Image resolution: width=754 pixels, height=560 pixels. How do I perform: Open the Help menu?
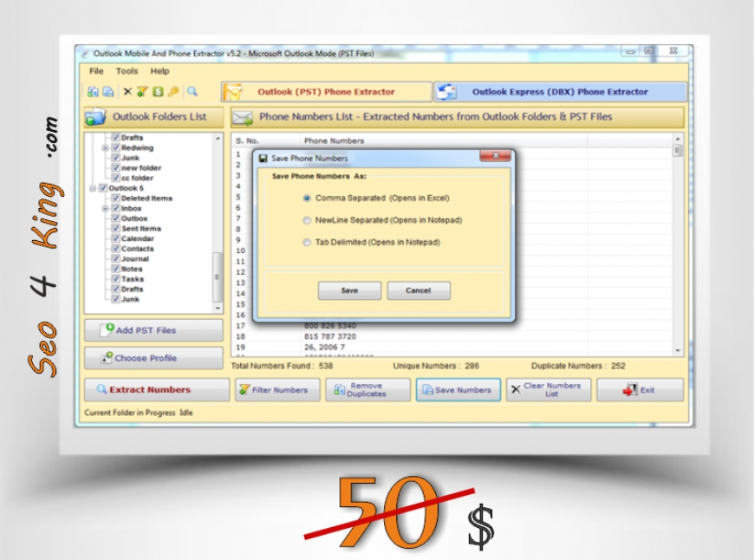click(159, 71)
